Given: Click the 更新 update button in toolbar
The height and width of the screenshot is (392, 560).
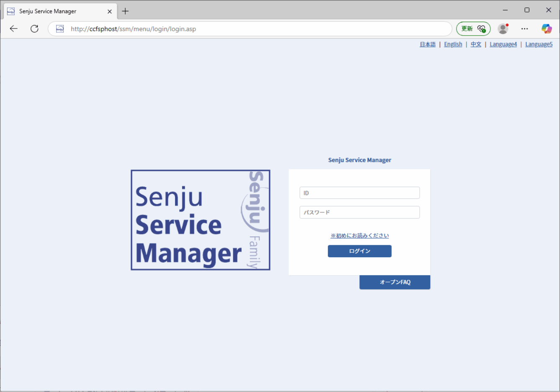Looking at the screenshot, I should point(473,29).
